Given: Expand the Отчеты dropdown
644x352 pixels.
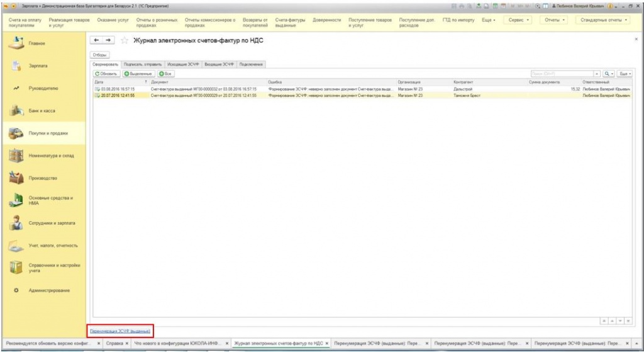Looking at the screenshot, I should (x=555, y=20).
